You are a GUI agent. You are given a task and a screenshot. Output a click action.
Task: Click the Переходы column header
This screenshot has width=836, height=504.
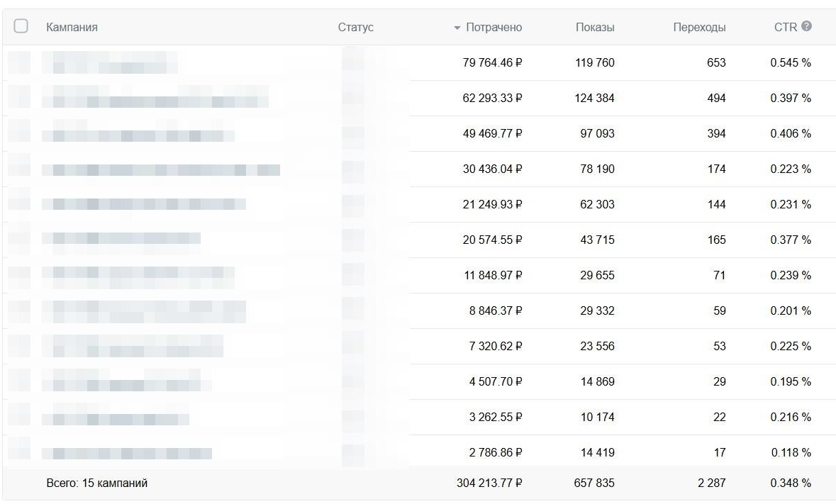[x=699, y=28]
